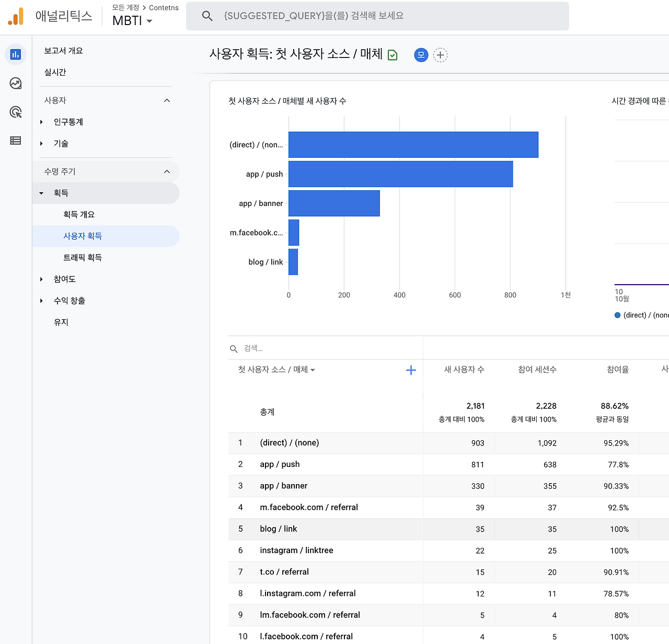Focus the top search bar field
This screenshot has height=644, width=669.
pos(377,16)
